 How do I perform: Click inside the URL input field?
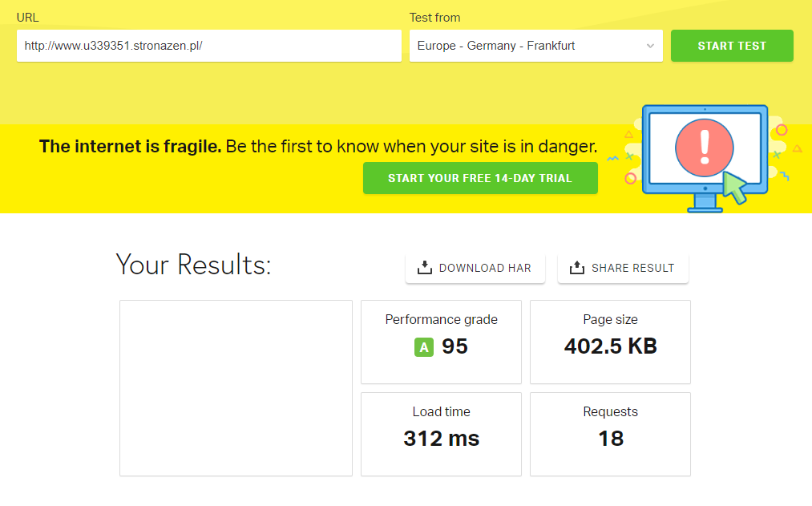coord(208,46)
